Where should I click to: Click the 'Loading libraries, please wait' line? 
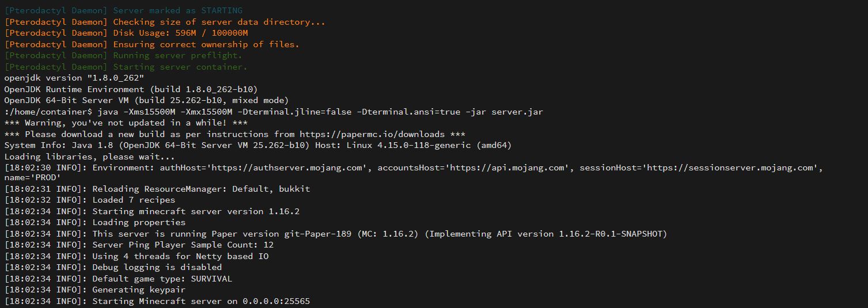point(89,157)
